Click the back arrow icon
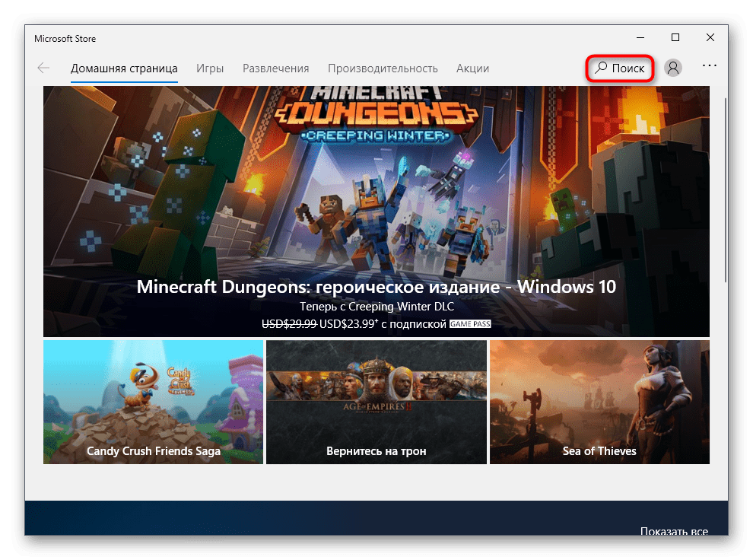The width and height of the screenshot is (753, 560). pos(43,68)
